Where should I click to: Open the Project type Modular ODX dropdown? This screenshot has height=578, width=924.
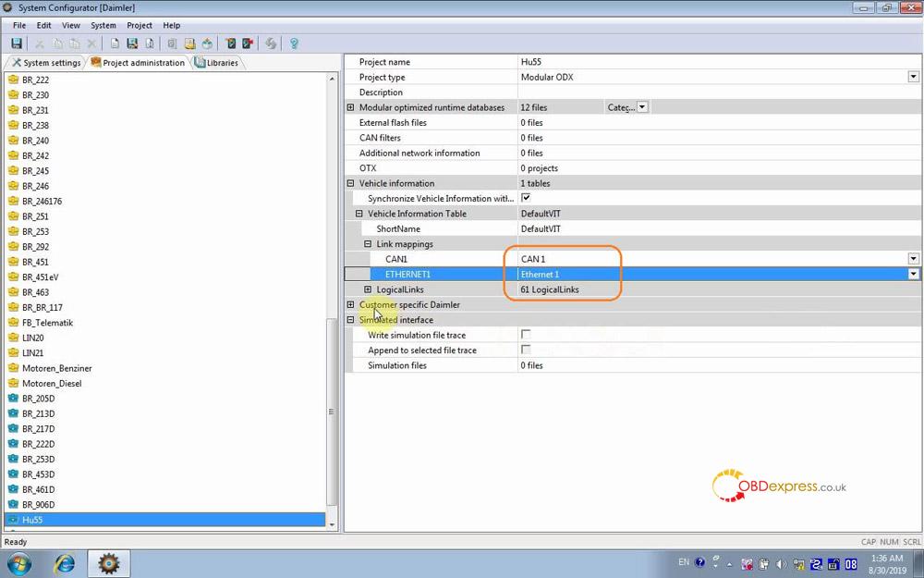[x=913, y=77]
